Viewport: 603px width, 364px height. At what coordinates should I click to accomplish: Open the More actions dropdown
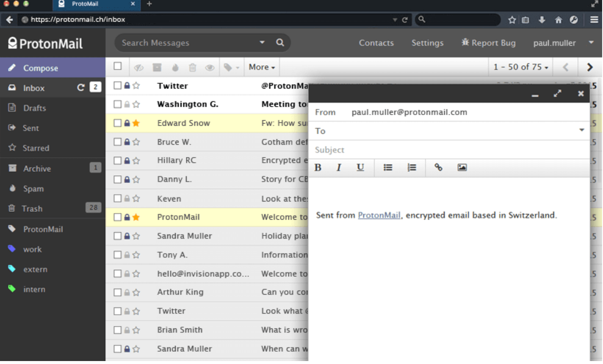(x=261, y=66)
